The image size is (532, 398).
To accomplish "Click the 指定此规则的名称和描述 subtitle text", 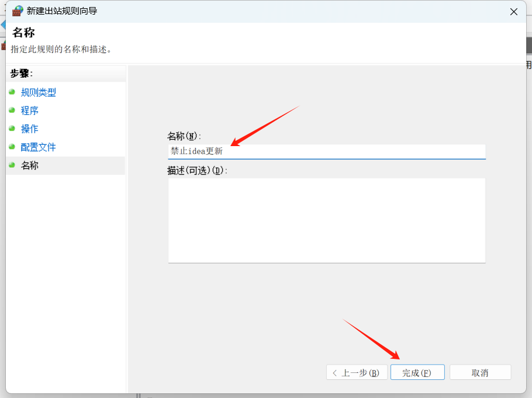I will click(x=61, y=50).
